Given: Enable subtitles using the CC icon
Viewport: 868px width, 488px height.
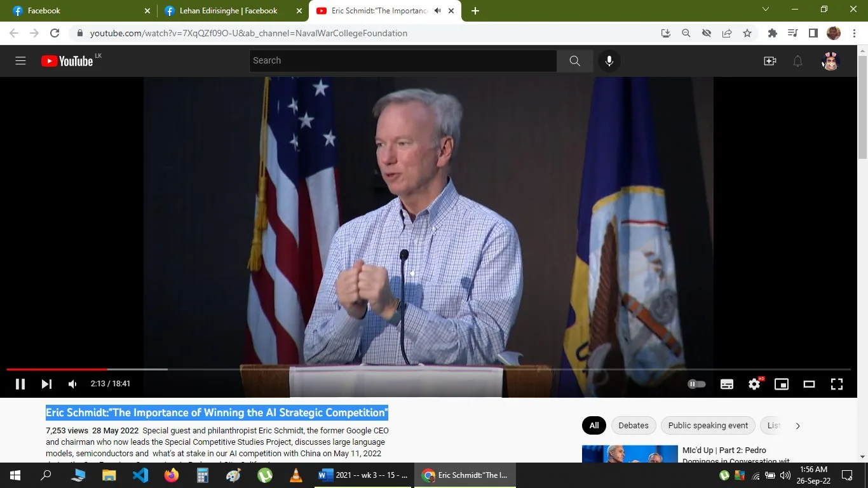Looking at the screenshot, I should coord(726,384).
